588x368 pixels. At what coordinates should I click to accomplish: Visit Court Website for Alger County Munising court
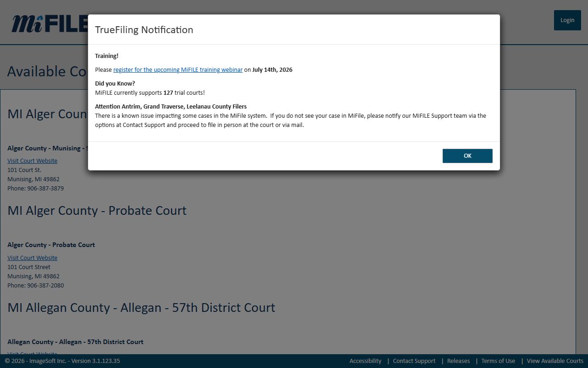point(32,161)
